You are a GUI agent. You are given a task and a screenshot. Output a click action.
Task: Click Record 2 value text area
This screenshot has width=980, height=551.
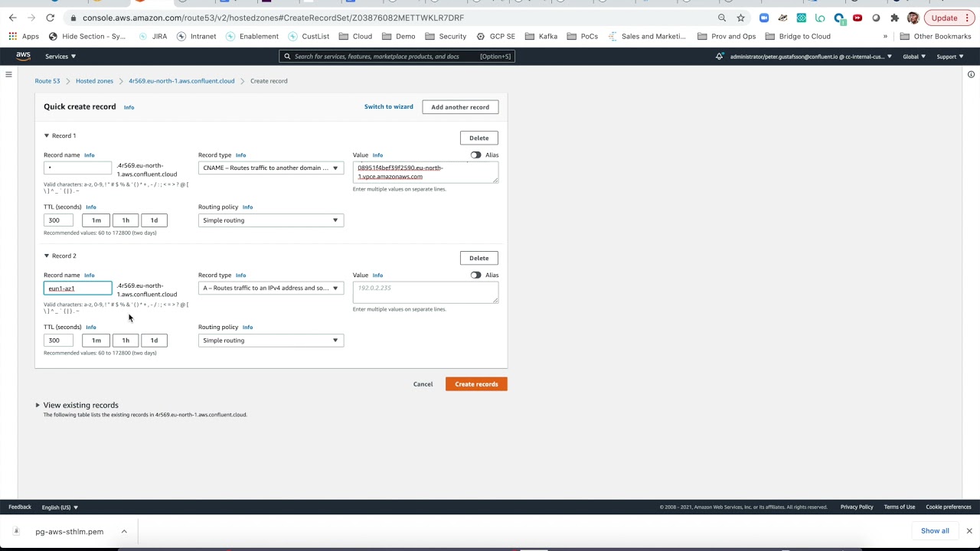pos(426,292)
